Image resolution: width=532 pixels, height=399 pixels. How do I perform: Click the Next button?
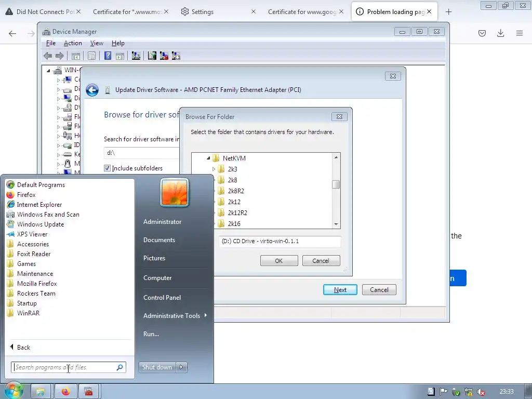tap(340, 290)
